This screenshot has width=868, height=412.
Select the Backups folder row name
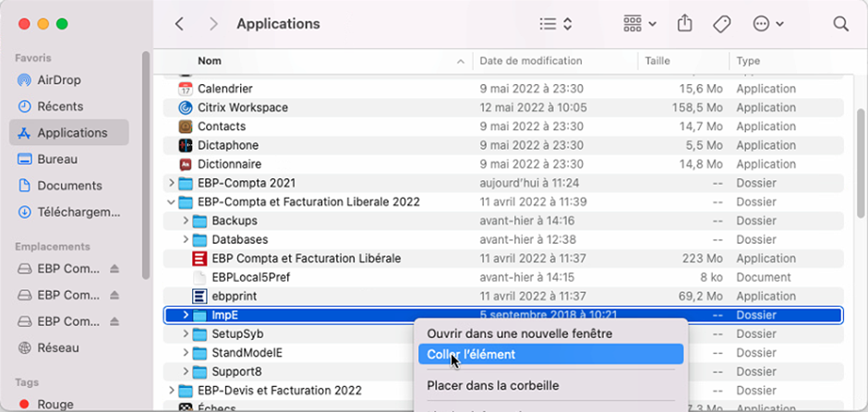click(x=235, y=221)
